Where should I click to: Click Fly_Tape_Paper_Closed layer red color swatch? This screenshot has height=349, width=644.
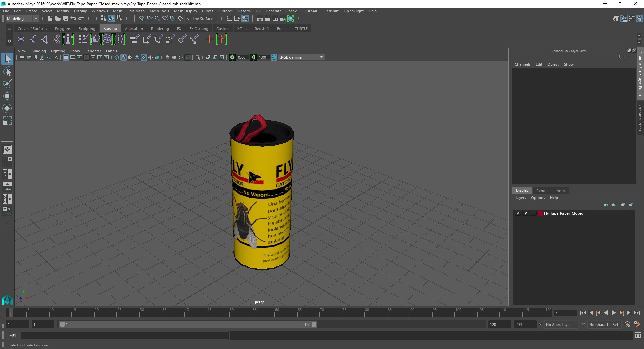pos(540,213)
